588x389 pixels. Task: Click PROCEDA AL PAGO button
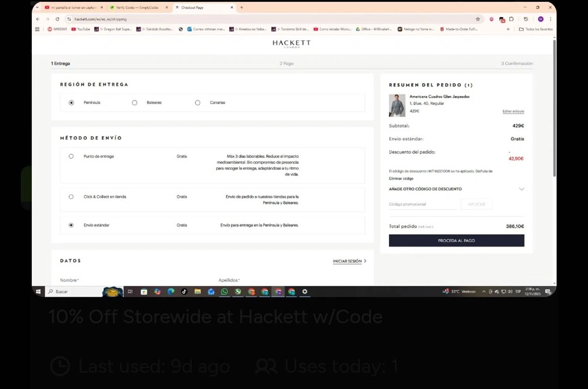click(x=456, y=240)
